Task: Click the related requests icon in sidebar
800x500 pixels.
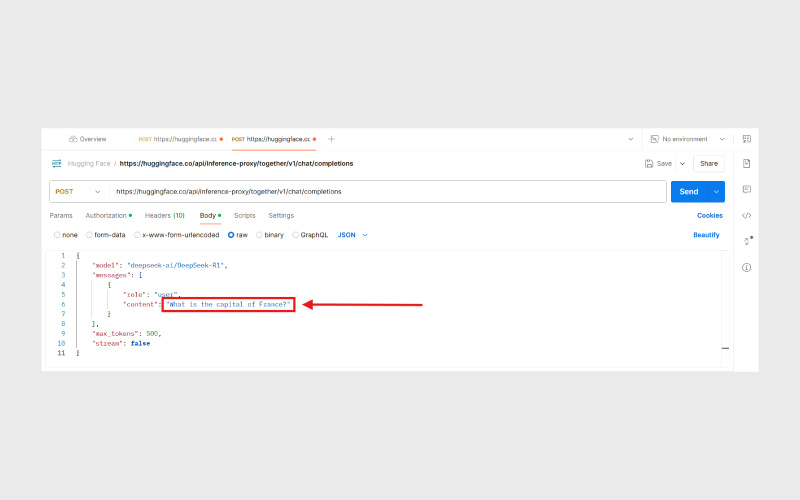Action: tap(746, 241)
